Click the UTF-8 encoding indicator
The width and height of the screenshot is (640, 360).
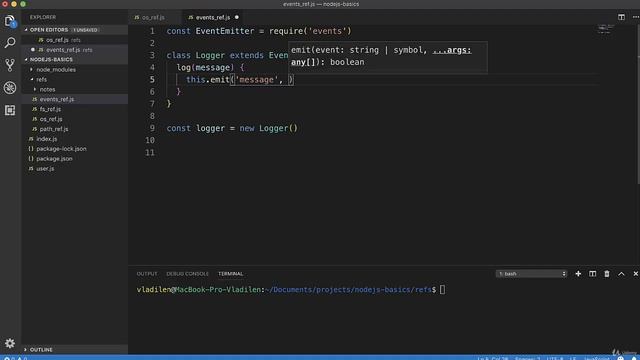tap(555, 358)
